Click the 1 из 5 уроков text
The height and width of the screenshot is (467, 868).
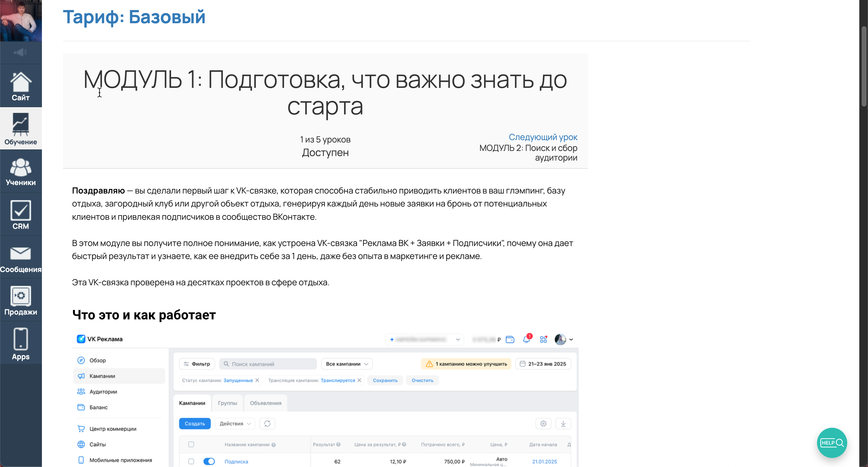click(x=325, y=139)
